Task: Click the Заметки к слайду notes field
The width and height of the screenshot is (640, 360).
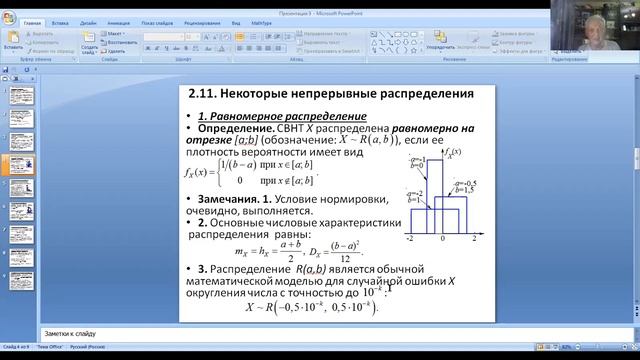Action: point(337,334)
